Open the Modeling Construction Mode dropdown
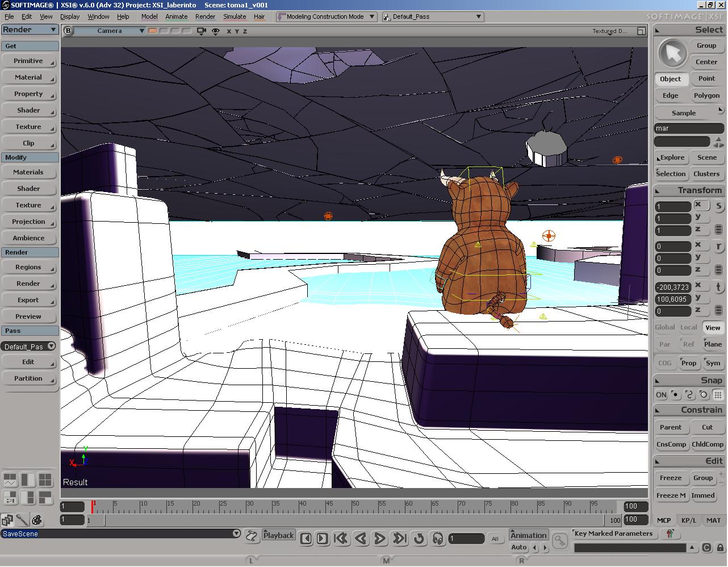Viewport: 728px width, 567px height. click(326, 16)
